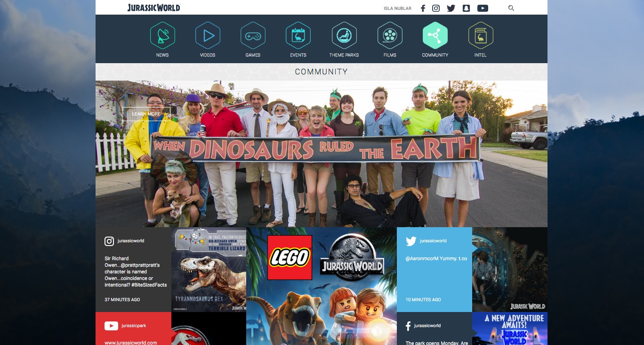Select the Theme Parks menu label
Image resolution: width=644 pixels, height=345 pixels.
pyautogui.click(x=344, y=55)
